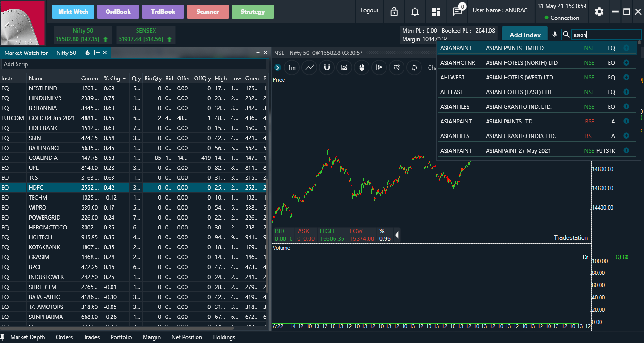The width and height of the screenshot is (644, 343).
Task: Select the HDFC row in Market Watch
Action: 133,188
